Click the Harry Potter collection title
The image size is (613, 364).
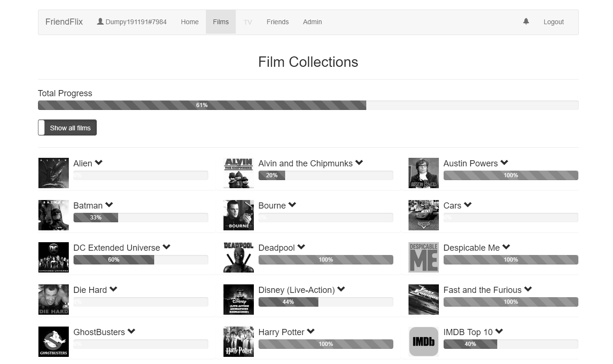click(281, 332)
